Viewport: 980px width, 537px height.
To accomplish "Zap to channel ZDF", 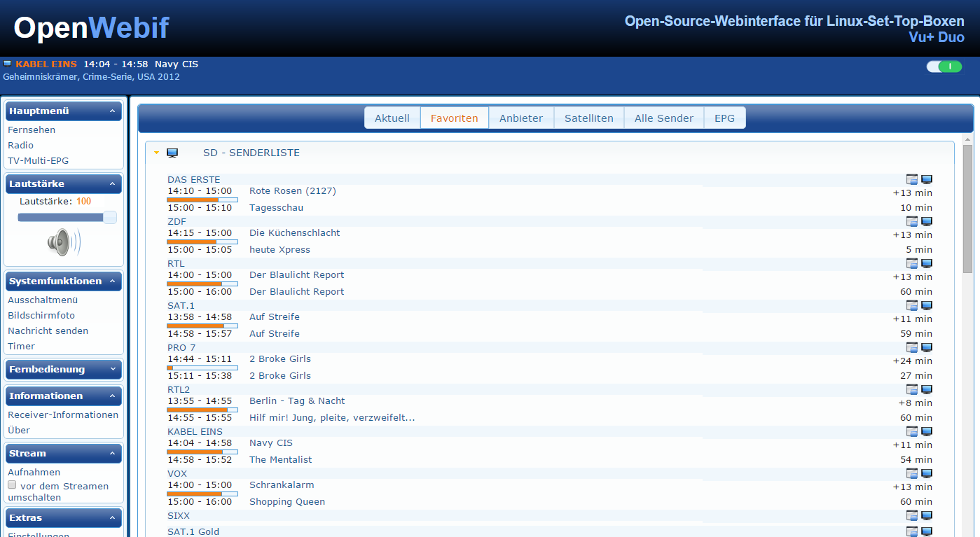I will pyautogui.click(x=177, y=221).
